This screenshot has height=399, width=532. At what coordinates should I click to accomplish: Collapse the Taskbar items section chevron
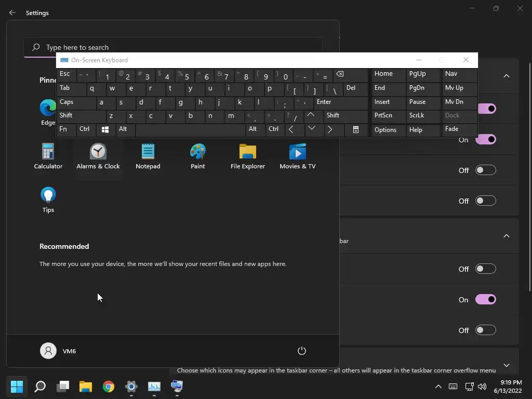(506, 76)
